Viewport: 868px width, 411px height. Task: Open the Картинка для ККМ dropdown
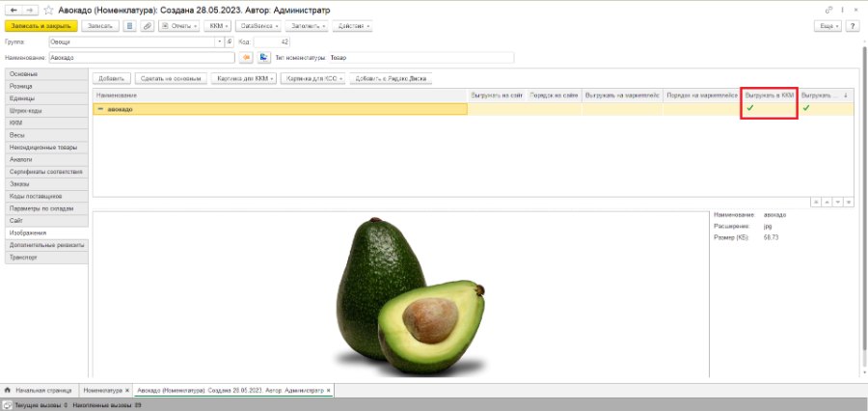tap(244, 79)
